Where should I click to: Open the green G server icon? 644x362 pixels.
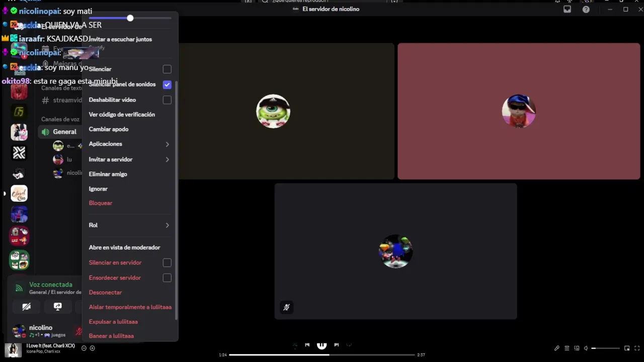click(19, 112)
